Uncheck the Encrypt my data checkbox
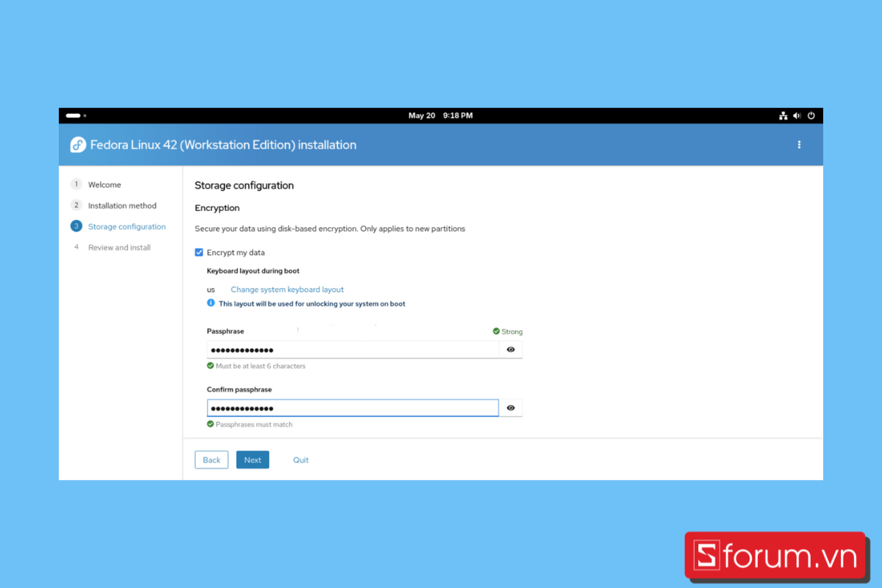Screen dimensions: 882x588 [x=198, y=252]
